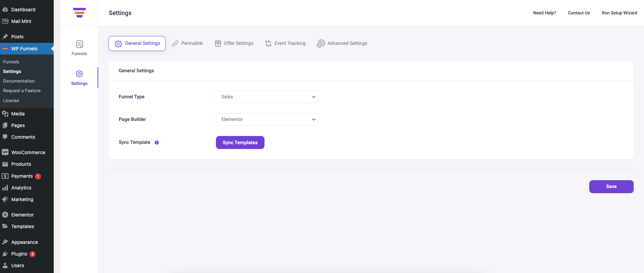The image size is (644, 273).
Task: Open the Page Builder dropdown
Action: tap(267, 120)
